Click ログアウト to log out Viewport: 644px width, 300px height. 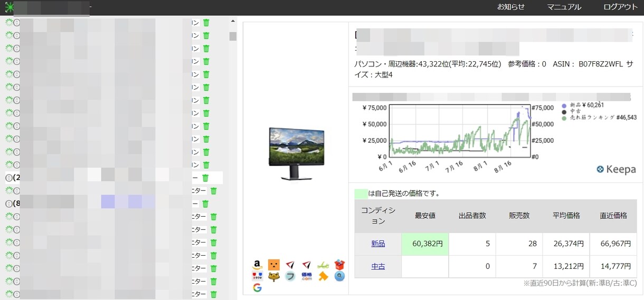pyautogui.click(x=621, y=7)
